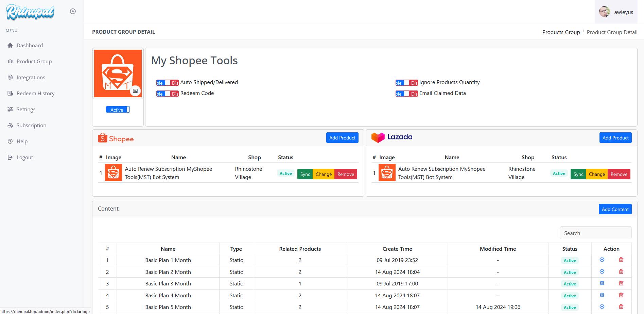Viewport: 644px width, 314px height.
Task: Toggle the product group Active switch
Action: tap(118, 110)
